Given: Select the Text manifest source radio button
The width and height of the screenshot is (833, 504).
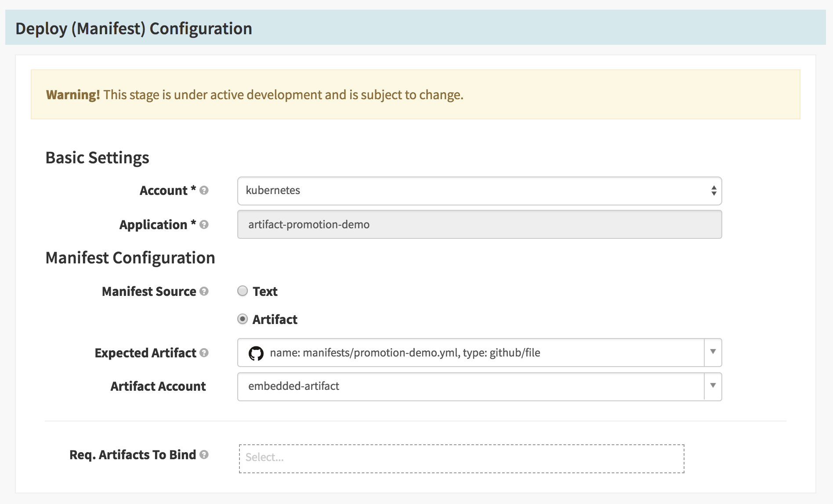Looking at the screenshot, I should [x=243, y=291].
